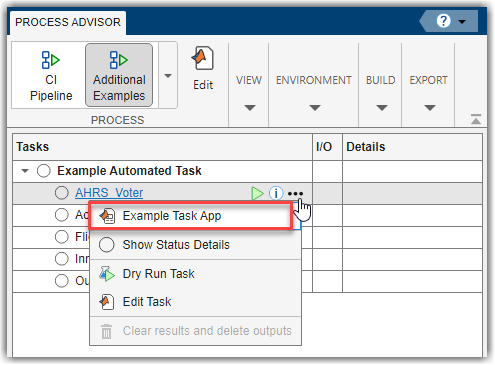This screenshot has height=365, width=495.
Task: Select the Additional Examples process
Action: 119,75
